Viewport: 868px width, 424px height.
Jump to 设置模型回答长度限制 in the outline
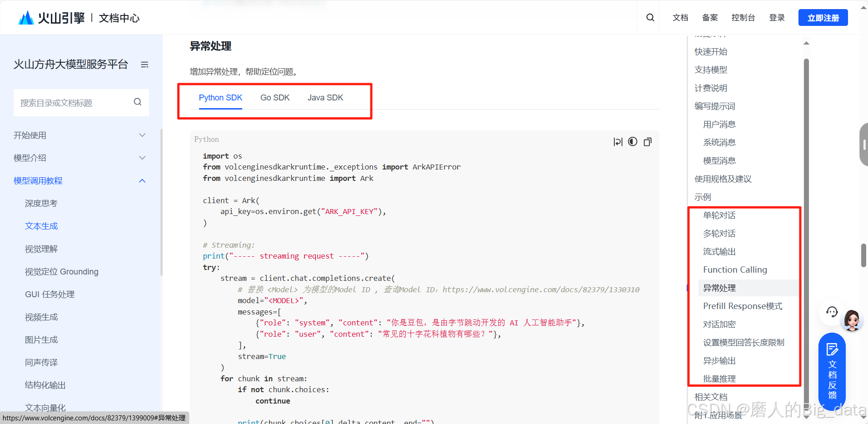pos(743,343)
